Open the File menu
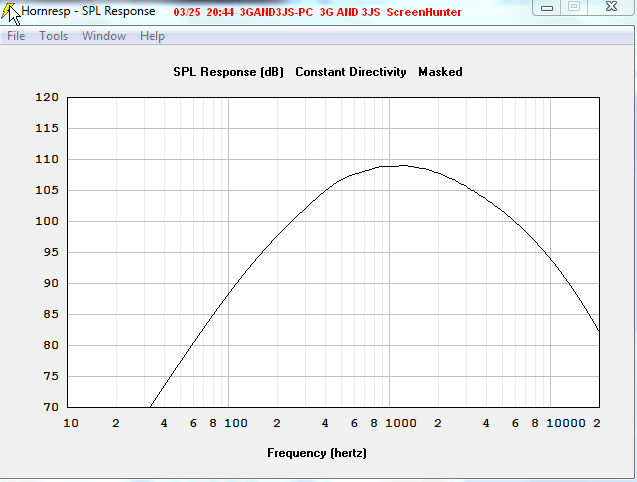The image size is (637, 482). pos(16,36)
